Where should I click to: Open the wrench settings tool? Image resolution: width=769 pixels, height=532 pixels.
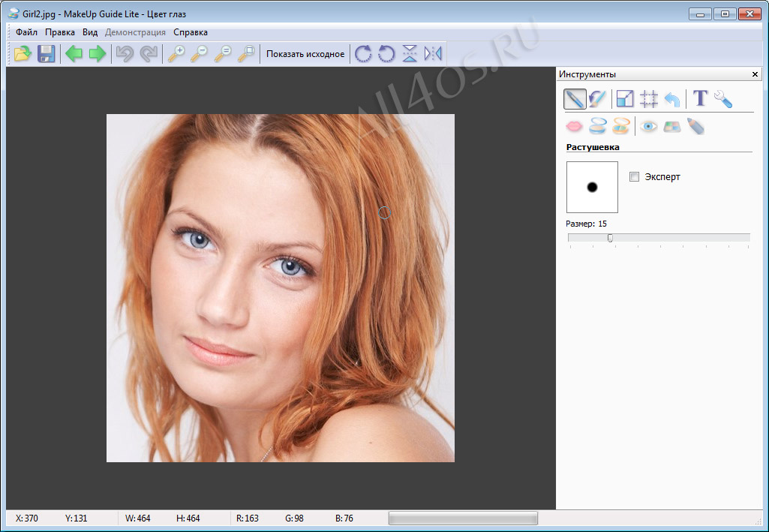(723, 98)
